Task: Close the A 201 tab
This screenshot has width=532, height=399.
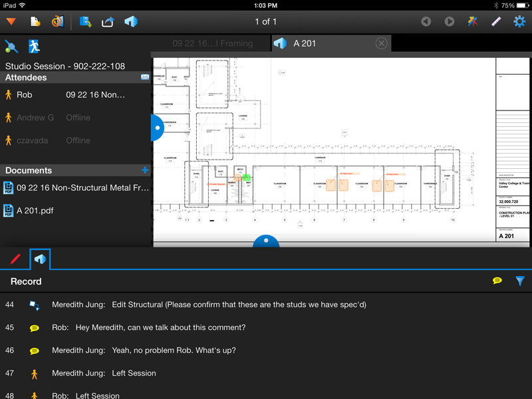Action: (381, 44)
